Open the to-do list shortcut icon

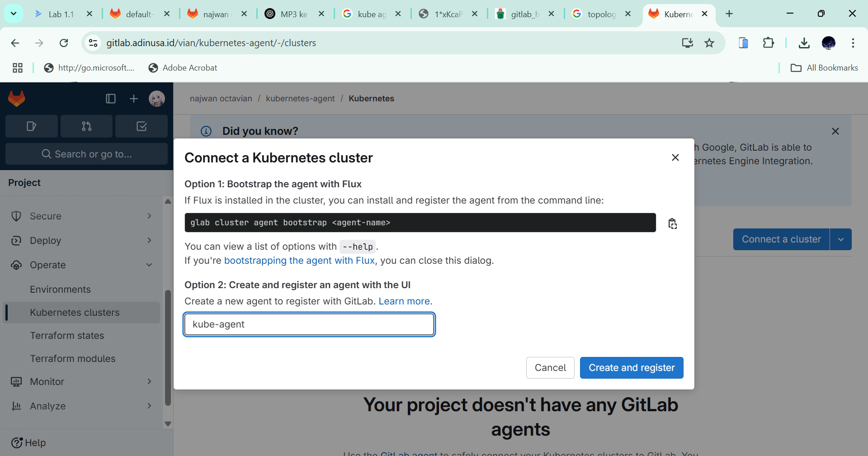[142, 126]
